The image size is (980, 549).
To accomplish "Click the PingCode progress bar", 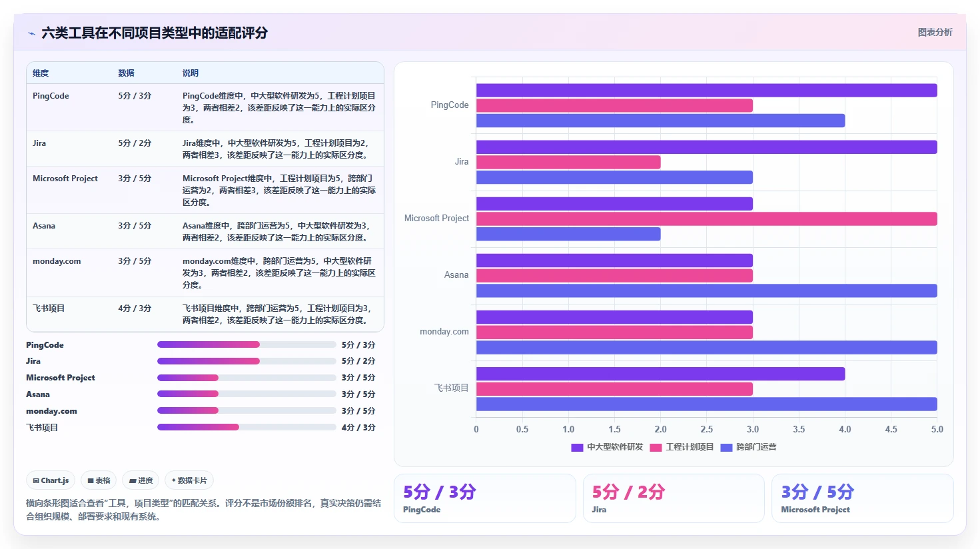I will 246,344.
